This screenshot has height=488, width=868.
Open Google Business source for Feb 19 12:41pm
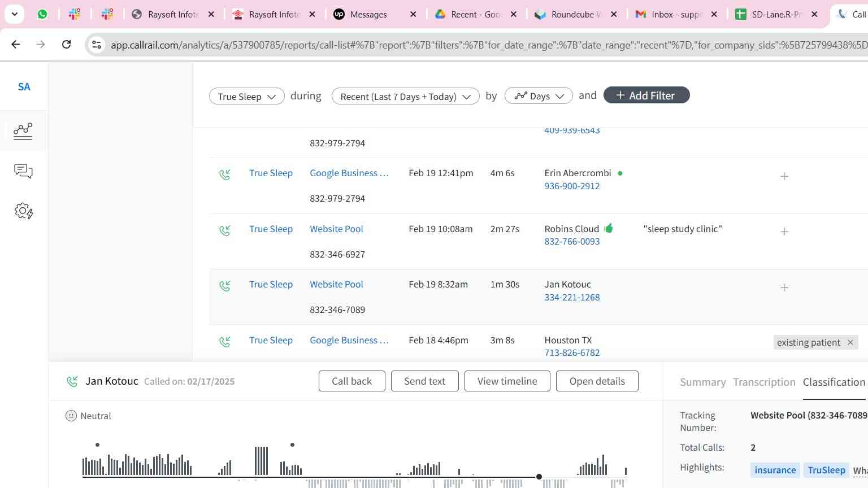tap(349, 173)
